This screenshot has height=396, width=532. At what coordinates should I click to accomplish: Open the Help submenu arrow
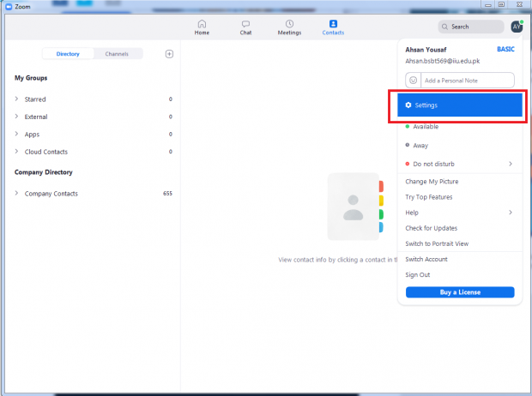(x=511, y=213)
